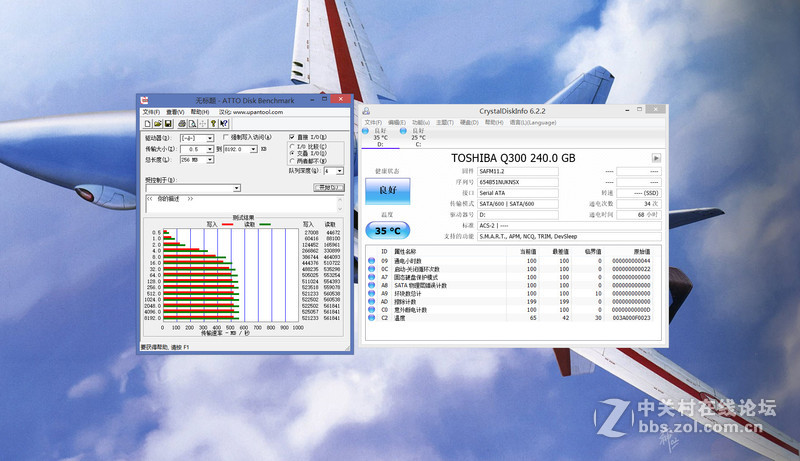800x461 pixels.
Task: Click the transfer mode field SATA/600 | SATA/600
Action: [518, 203]
